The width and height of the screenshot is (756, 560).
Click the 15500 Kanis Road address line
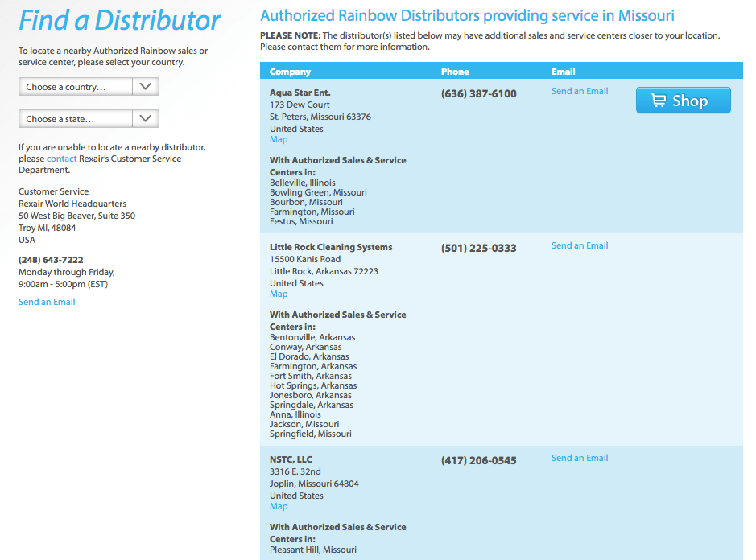[x=304, y=259]
